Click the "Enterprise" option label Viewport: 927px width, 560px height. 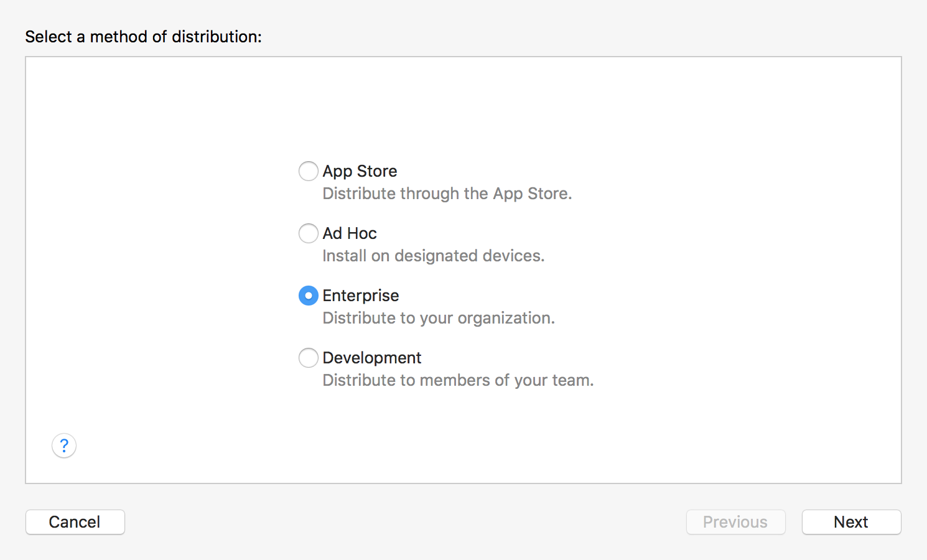[x=361, y=296]
